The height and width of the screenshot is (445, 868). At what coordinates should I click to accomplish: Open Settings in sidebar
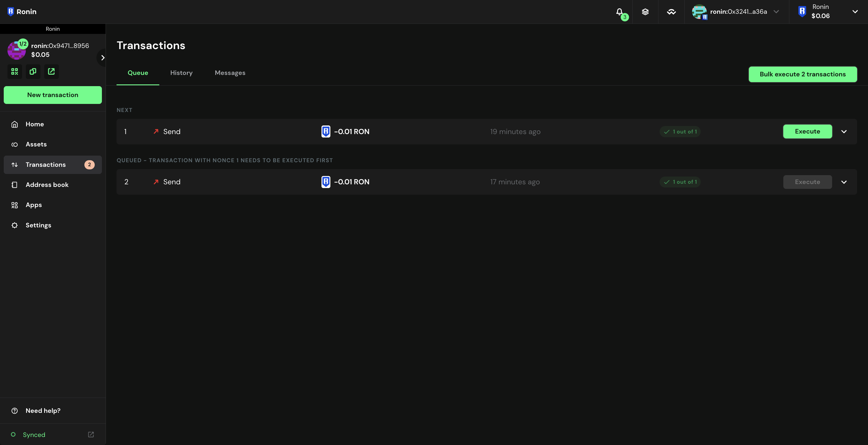[x=53, y=225]
